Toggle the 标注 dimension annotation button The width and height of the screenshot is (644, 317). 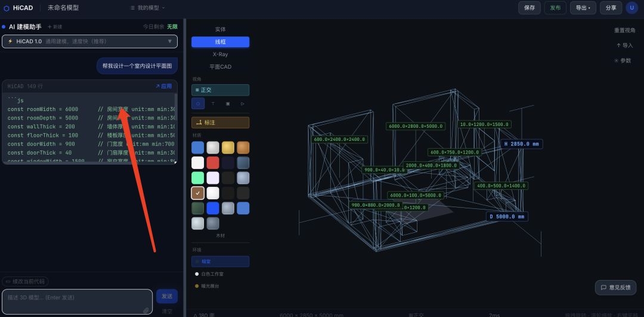[220, 122]
